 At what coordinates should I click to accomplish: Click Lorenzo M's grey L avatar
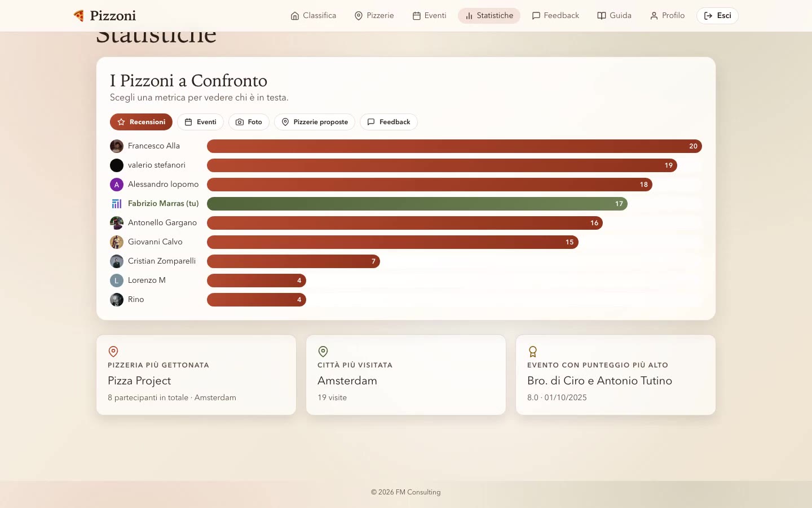click(117, 281)
